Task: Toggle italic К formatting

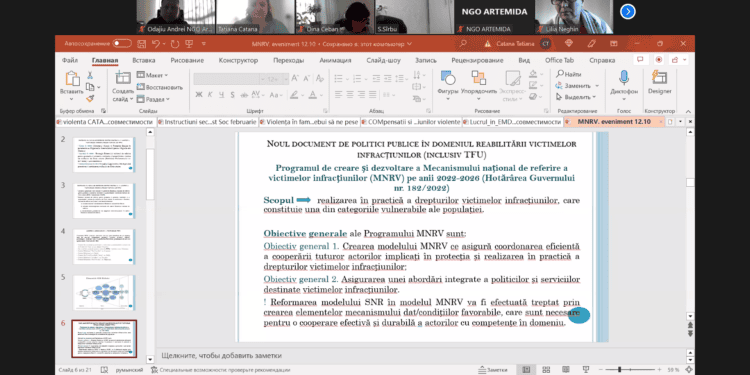Action: (210, 95)
